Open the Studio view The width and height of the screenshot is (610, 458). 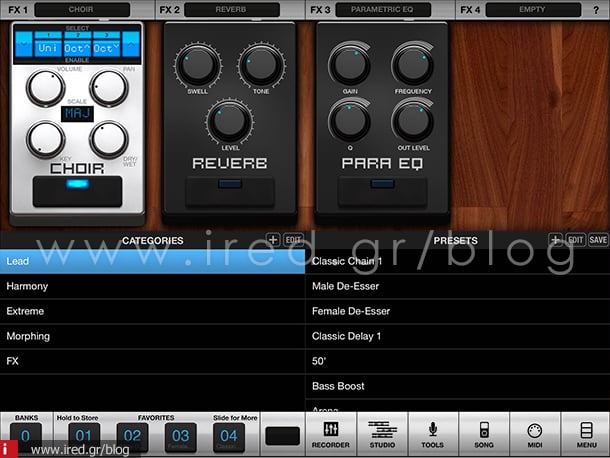click(x=382, y=434)
